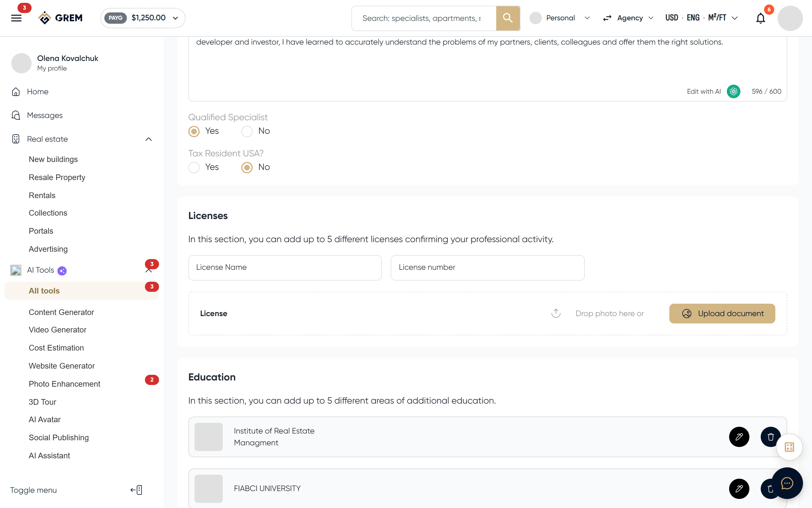Click the GREM logo
The height and width of the screenshot is (508, 812).
pyautogui.click(x=60, y=18)
